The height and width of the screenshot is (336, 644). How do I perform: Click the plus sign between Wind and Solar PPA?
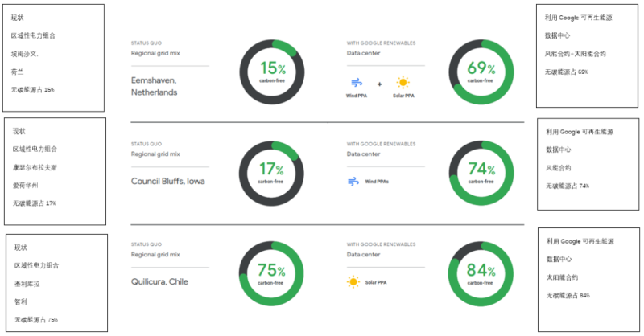(x=380, y=84)
